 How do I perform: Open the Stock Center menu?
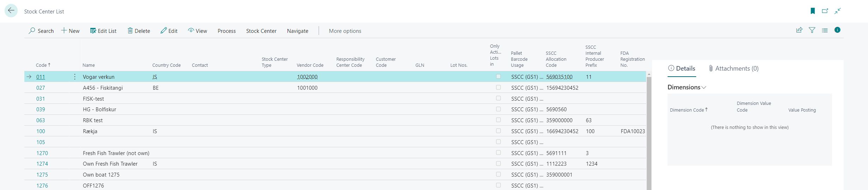coord(261,31)
